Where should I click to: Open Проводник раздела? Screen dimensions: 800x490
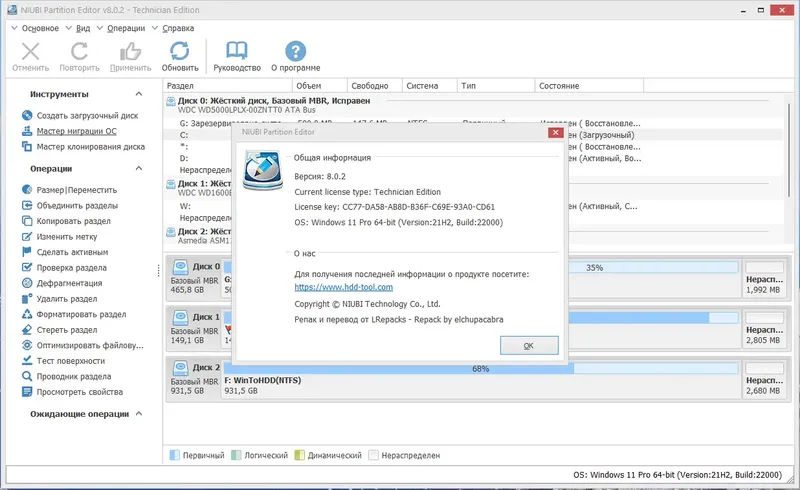pyautogui.click(x=73, y=377)
